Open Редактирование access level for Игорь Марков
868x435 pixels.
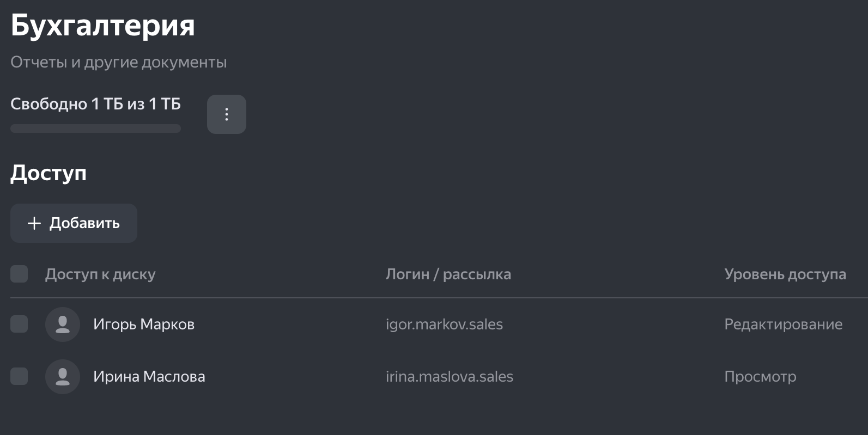coord(783,324)
